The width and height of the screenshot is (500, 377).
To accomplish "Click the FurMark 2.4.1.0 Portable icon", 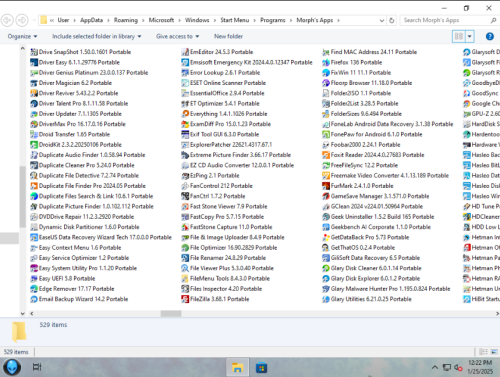I will tap(326, 186).
